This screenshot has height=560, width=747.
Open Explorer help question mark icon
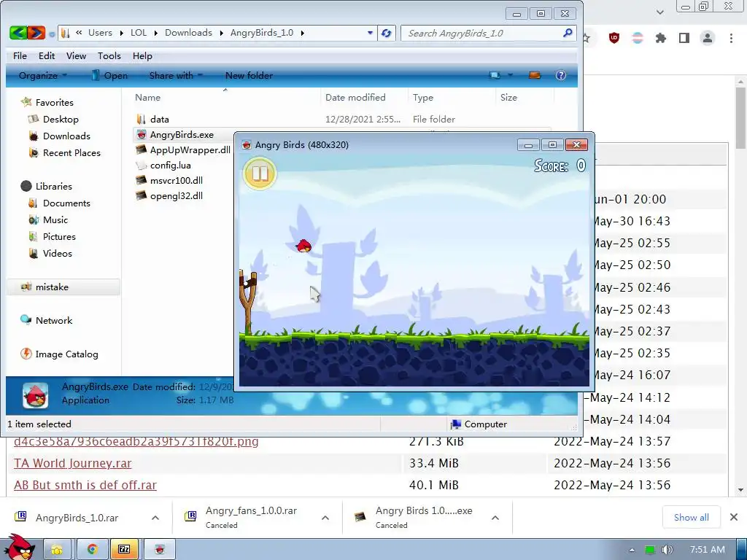(561, 75)
